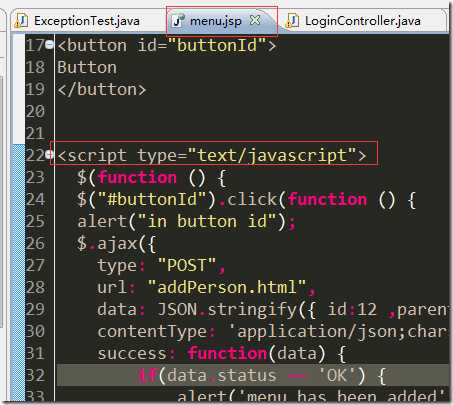Click the 'application/json;char' string
453x405 pixels.
click(338, 332)
